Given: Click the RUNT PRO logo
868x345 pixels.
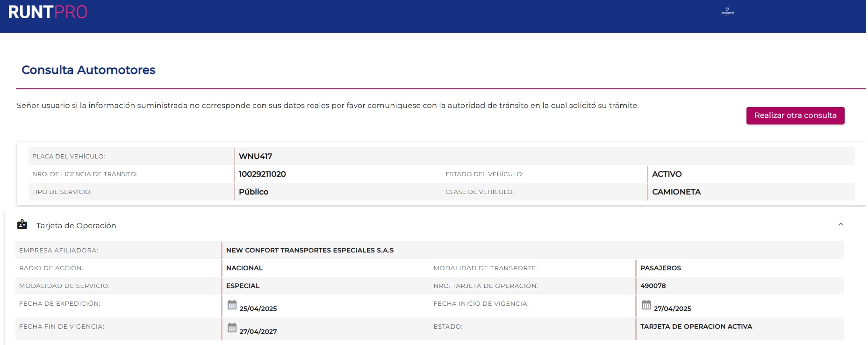Looking at the screenshot, I should [48, 12].
